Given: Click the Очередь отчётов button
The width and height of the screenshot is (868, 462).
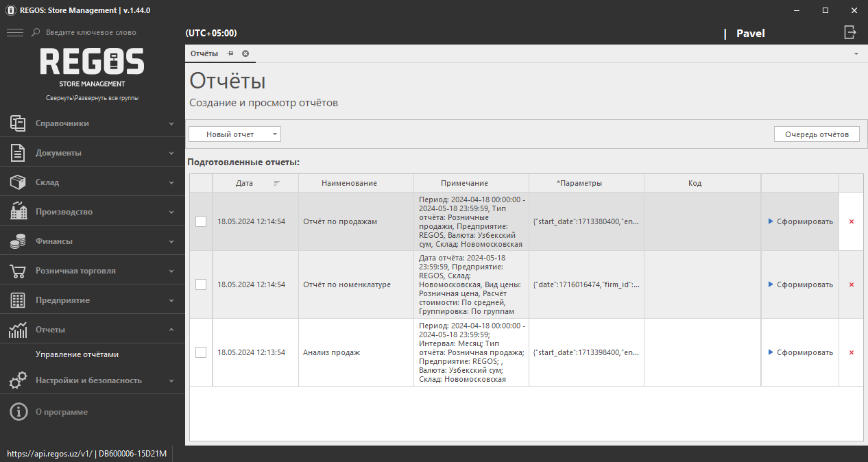Looking at the screenshot, I should (x=816, y=134).
